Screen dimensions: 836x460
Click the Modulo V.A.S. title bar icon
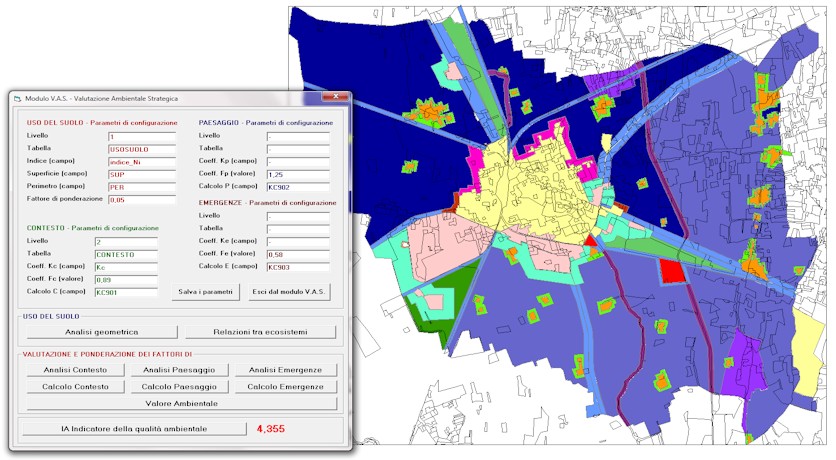click(x=16, y=98)
